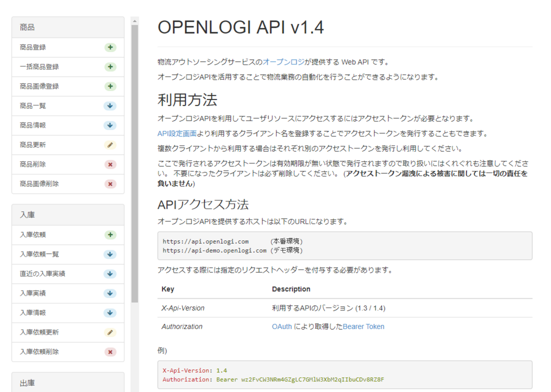Viewport: 551px width, 392px height.
Task: Click the blue down-arrow icon for 商品一覧
Action: (x=110, y=106)
